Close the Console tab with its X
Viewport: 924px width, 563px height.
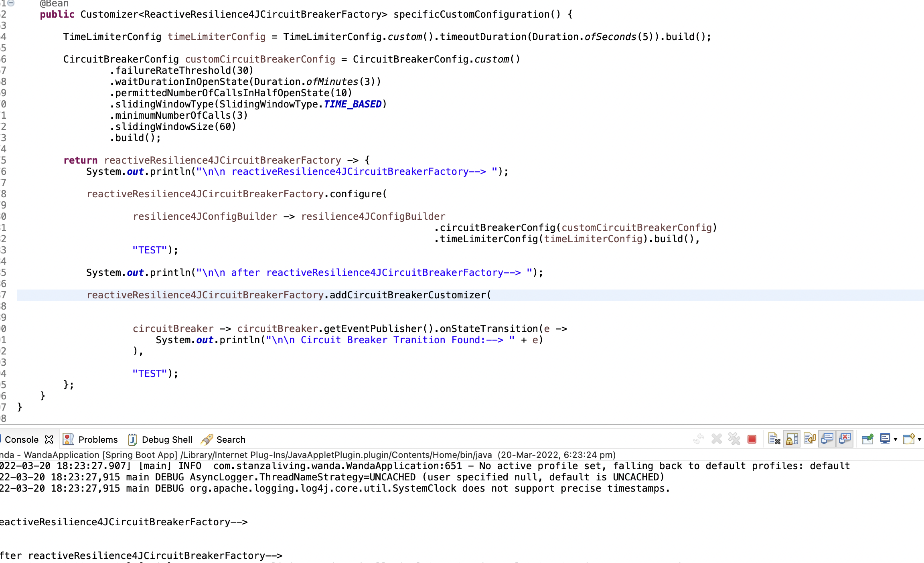coord(49,439)
